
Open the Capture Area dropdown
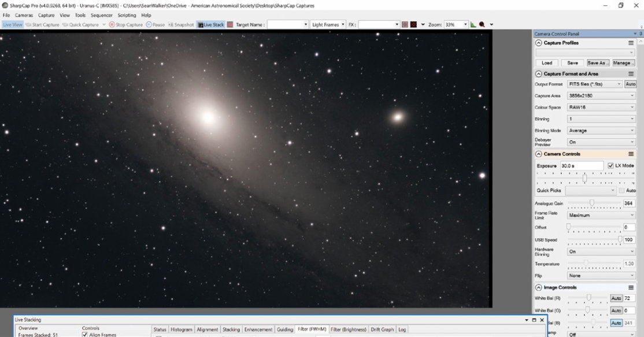coord(601,95)
